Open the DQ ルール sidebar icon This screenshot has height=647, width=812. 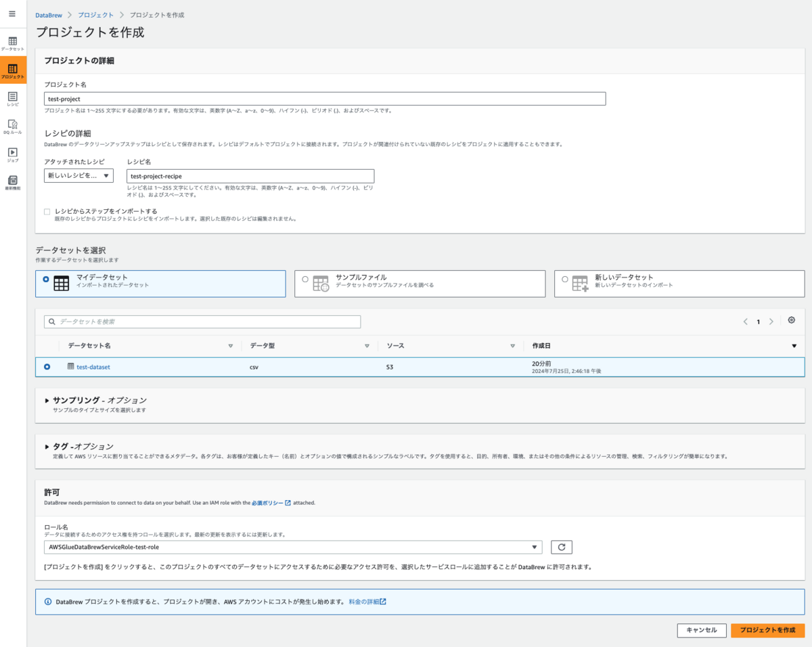click(13, 127)
